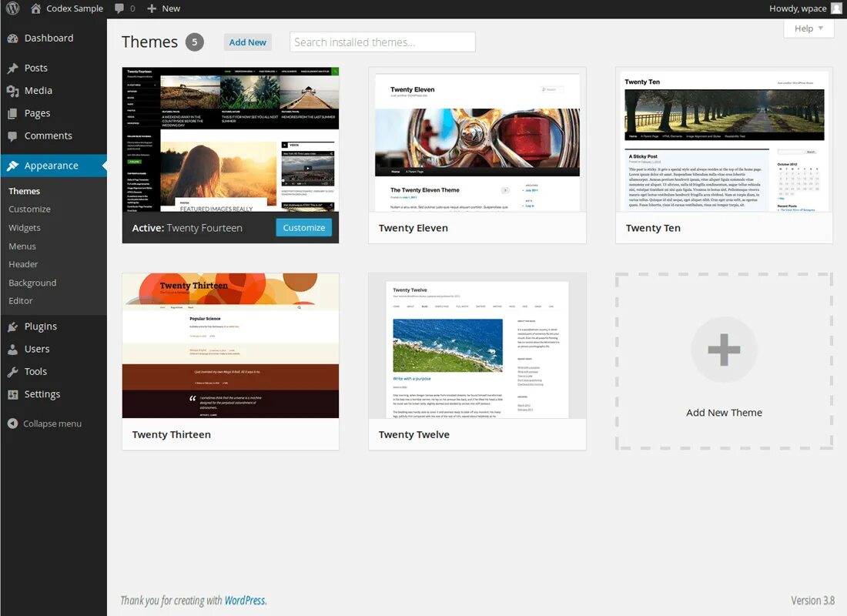Select the Twenty Ten theme screenshot
The height and width of the screenshot is (616, 847).
[725, 139]
